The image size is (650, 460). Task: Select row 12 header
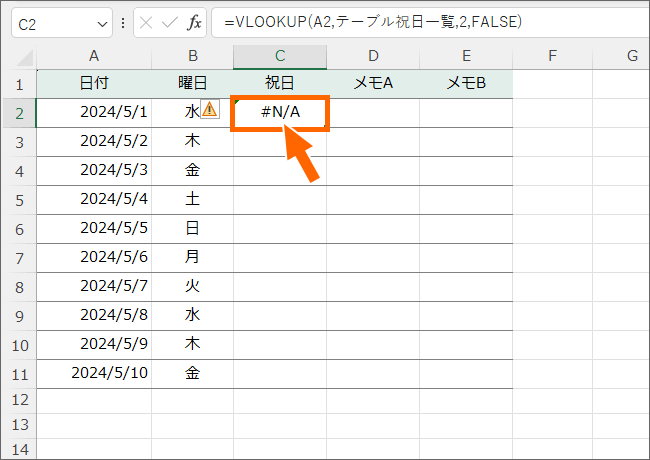(19, 400)
